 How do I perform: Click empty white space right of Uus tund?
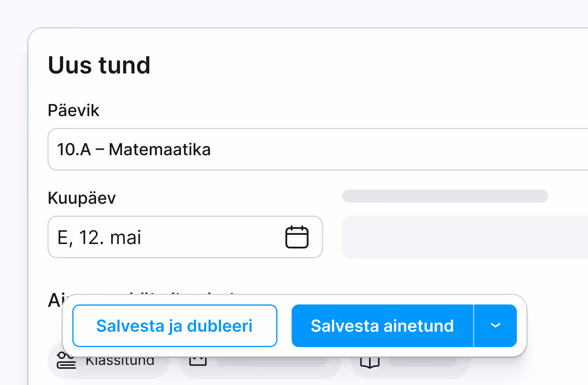pyautogui.click(x=356, y=65)
